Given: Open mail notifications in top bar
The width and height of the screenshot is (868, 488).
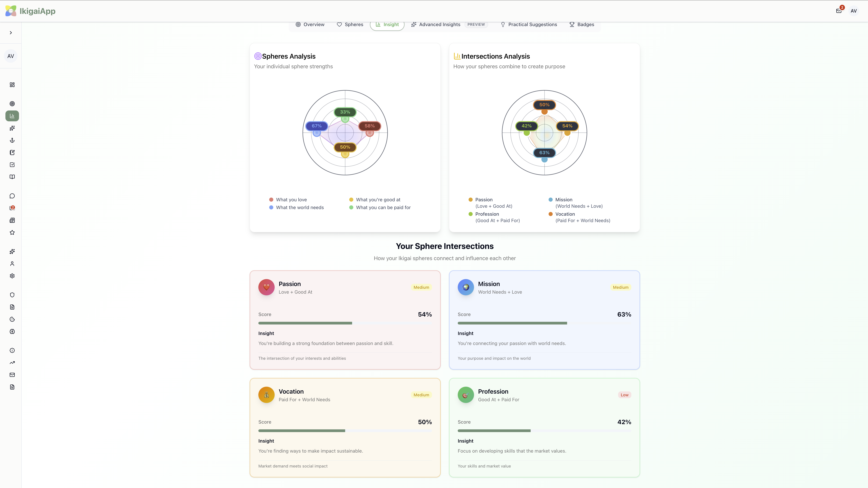Looking at the screenshot, I should coord(839,11).
